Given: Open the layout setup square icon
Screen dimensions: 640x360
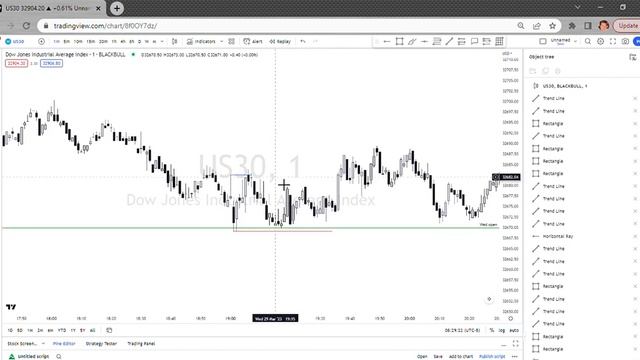Looking at the screenshot, I should pyautogui.click(x=543, y=42).
